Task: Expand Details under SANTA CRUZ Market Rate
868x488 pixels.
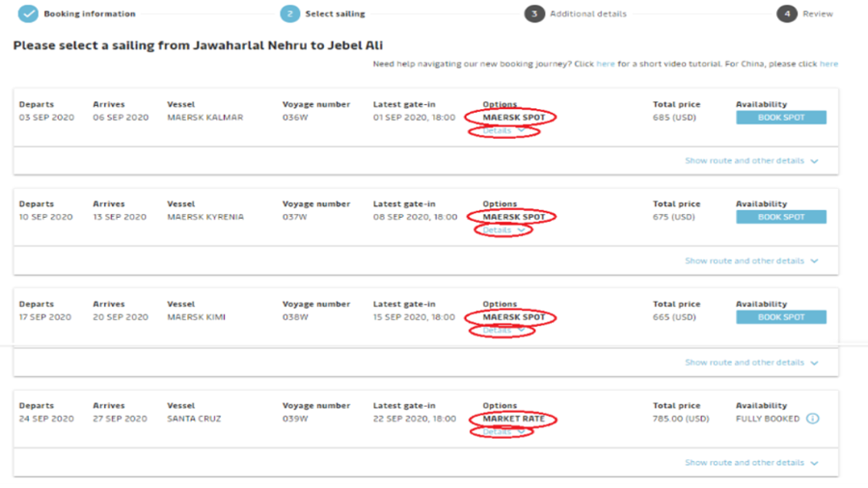Action: pyautogui.click(x=503, y=431)
